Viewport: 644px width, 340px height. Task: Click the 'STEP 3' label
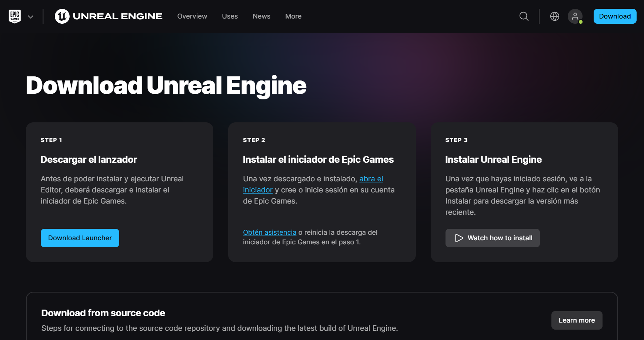(456, 140)
